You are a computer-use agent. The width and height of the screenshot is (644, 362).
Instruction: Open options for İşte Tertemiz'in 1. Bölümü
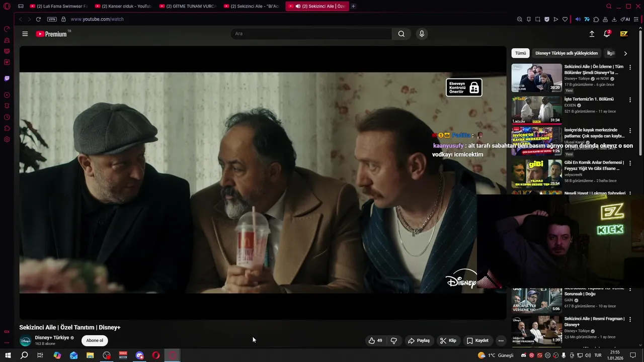click(630, 100)
